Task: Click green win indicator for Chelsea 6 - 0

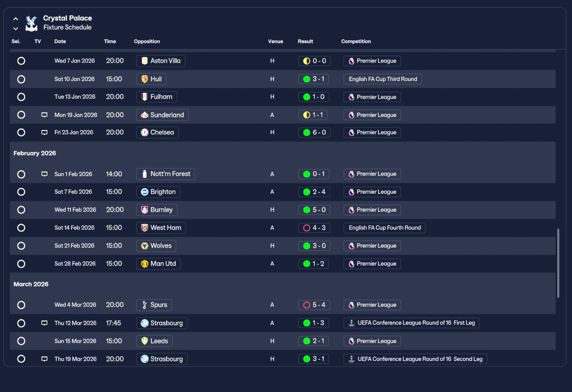Action: coord(307,132)
